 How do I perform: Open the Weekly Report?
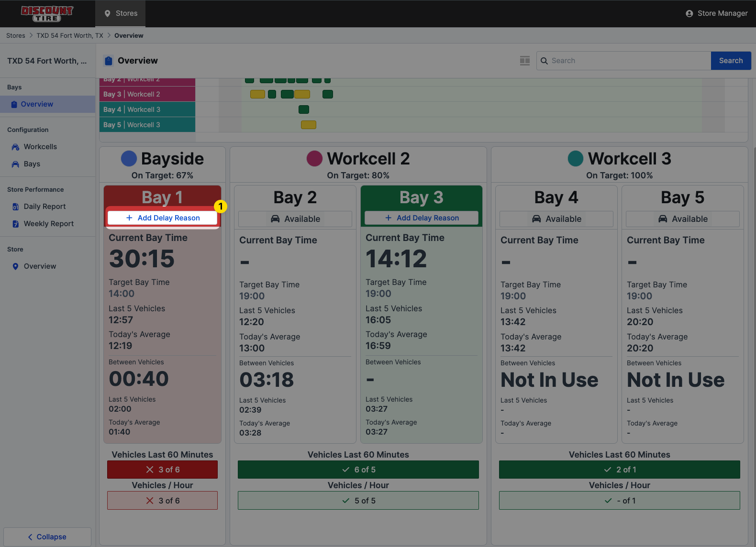pos(48,224)
